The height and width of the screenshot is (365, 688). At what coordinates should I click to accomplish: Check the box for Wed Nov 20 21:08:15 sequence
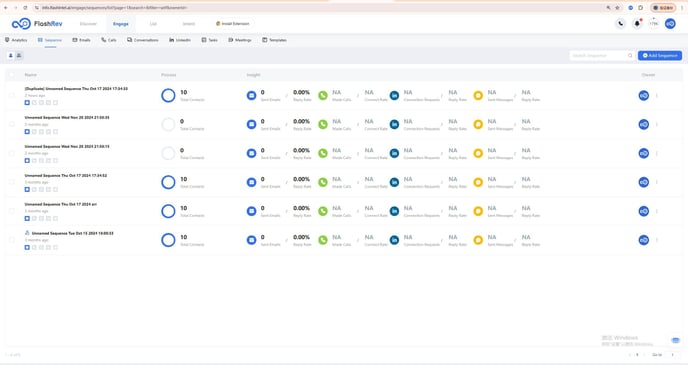coord(12,153)
